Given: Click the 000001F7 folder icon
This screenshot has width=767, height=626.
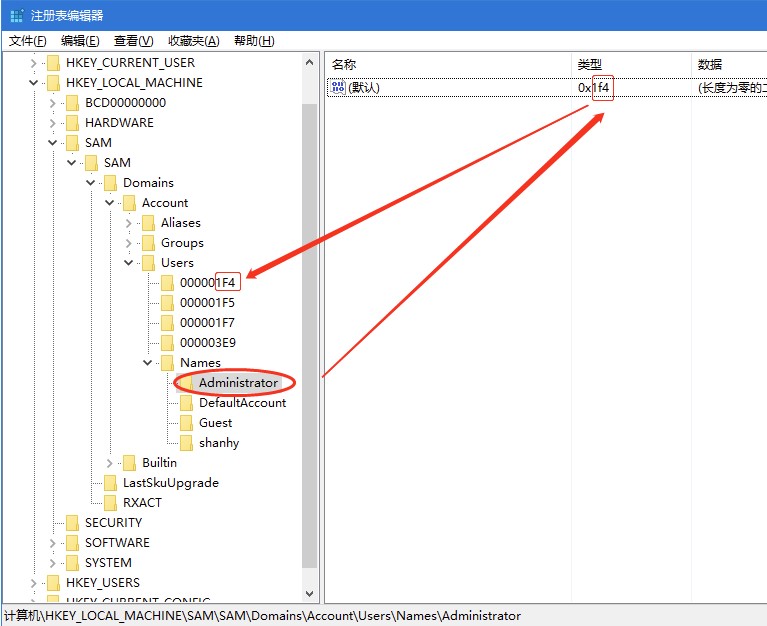Looking at the screenshot, I should point(168,323).
